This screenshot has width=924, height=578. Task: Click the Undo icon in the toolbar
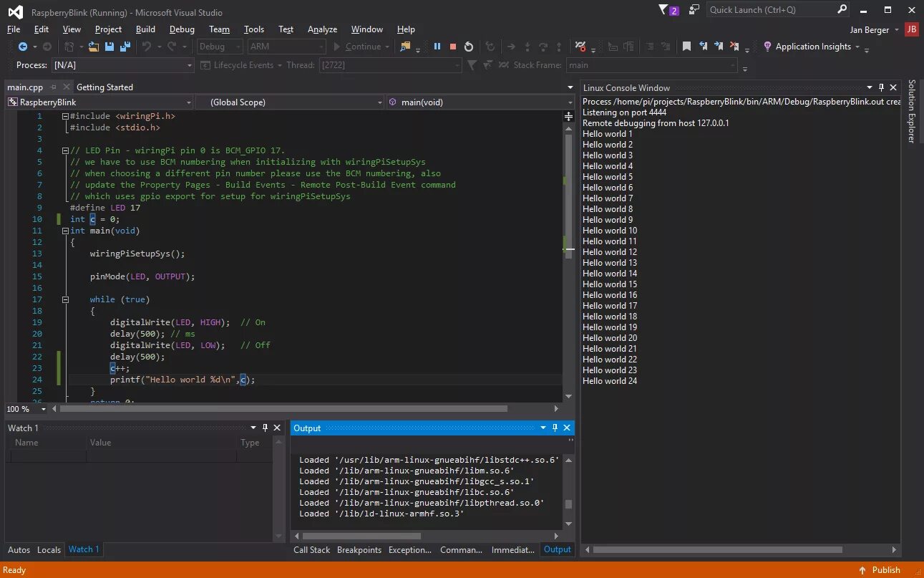click(x=145, y=47)
